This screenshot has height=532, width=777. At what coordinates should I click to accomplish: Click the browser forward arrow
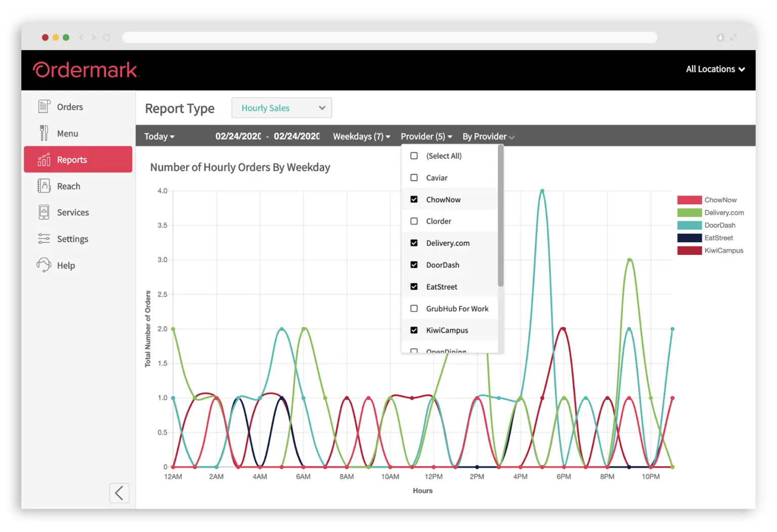pos(94,37)
